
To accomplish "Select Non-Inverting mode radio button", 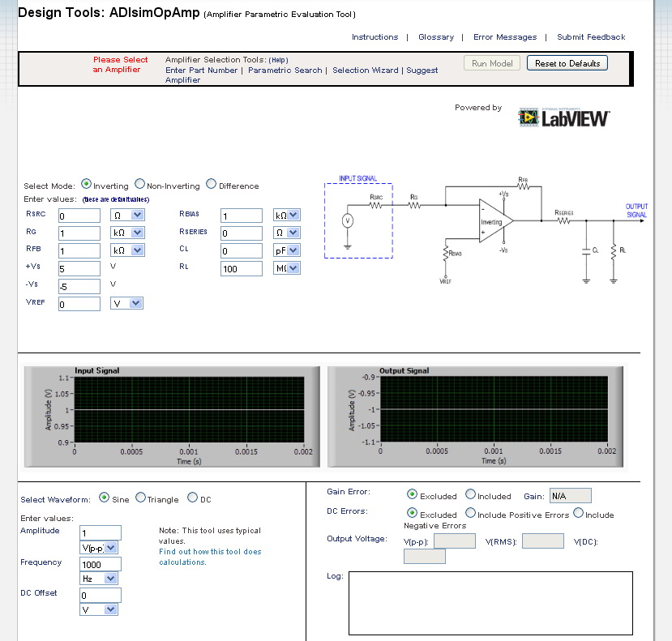I will tap(139, 184).
